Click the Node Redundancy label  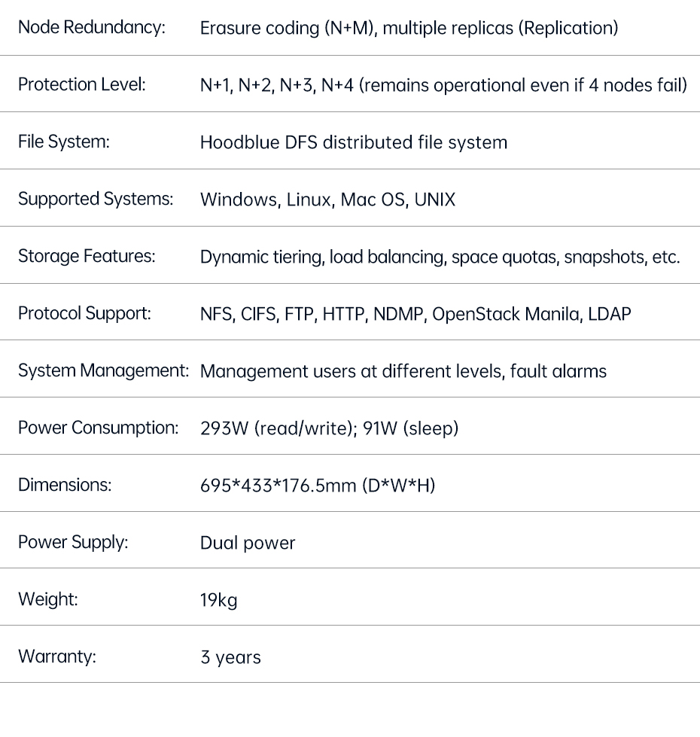point(91,28)
